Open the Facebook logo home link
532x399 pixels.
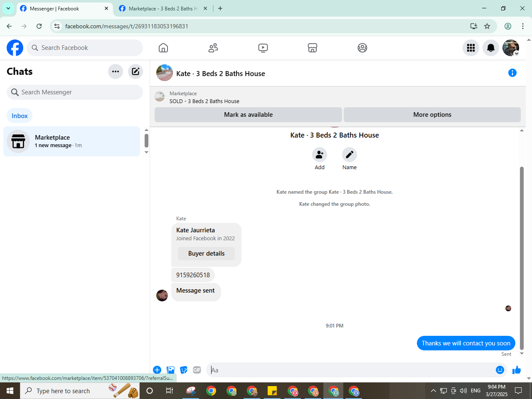pos(15,48)
